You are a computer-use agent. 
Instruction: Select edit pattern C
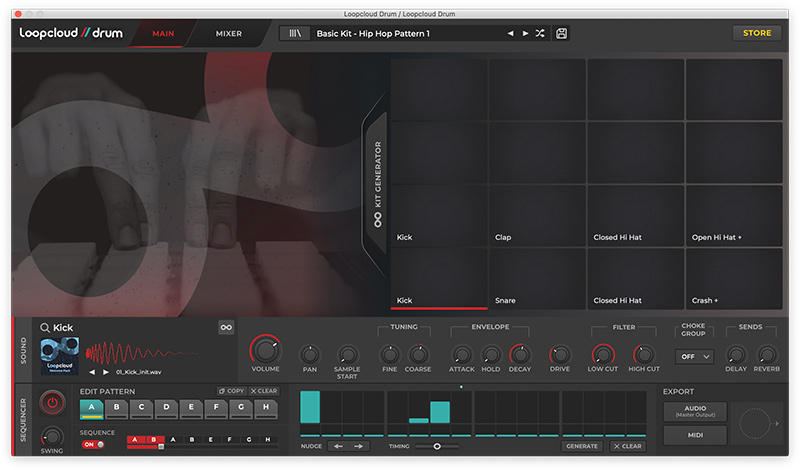pyautogui.click(x=141, y=409)
